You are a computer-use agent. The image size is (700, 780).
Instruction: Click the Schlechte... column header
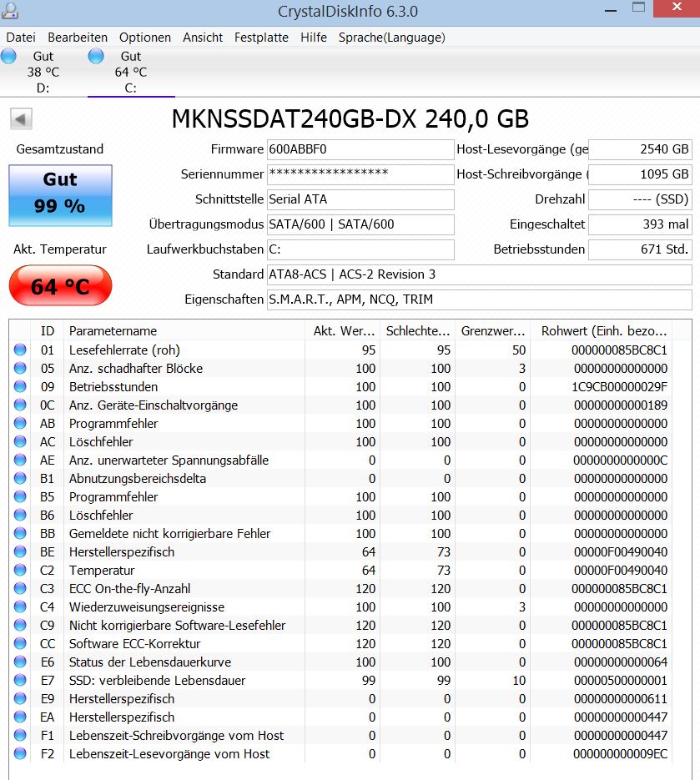click(417, 331)
